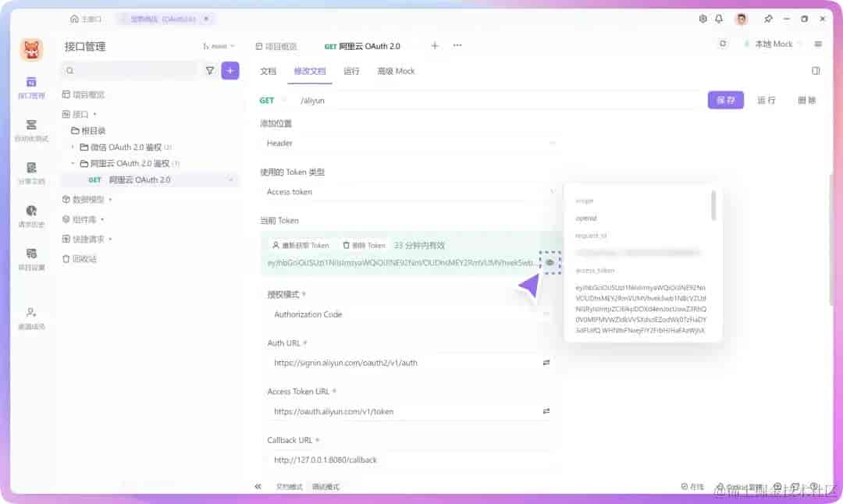Switch to the 运行 tab

point(351,71)
